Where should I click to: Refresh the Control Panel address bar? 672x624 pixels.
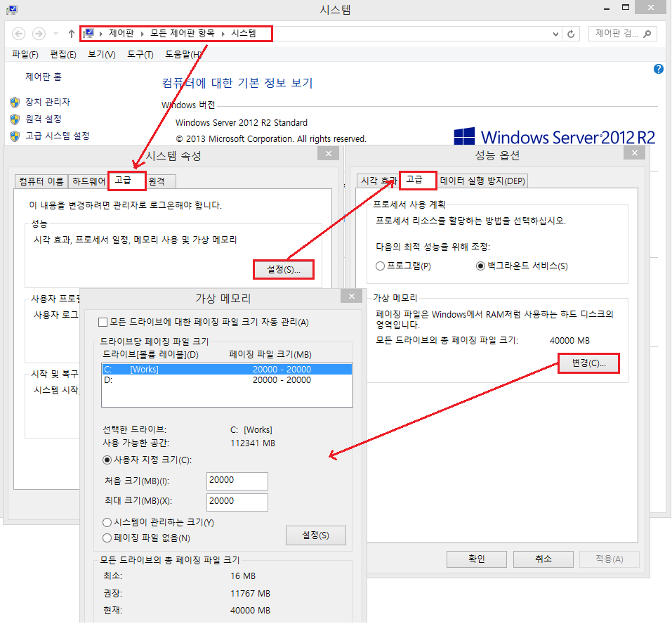click(x=571, y=34)
